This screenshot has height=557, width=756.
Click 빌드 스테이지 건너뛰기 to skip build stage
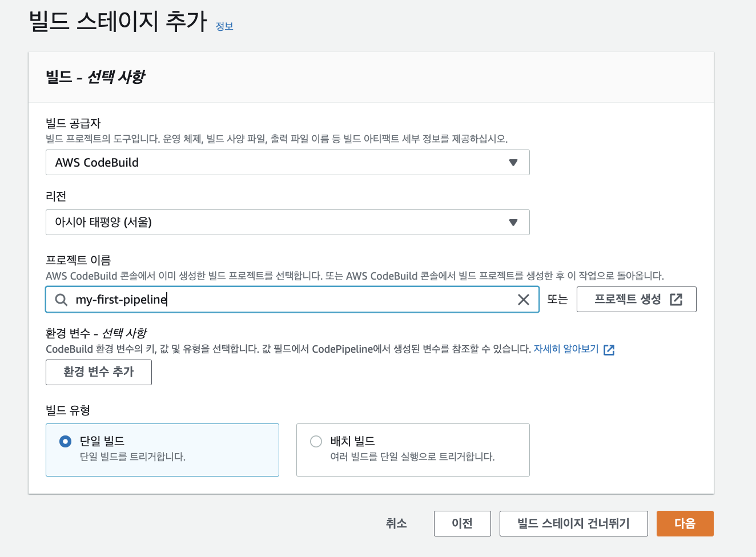(x=574, y=523)
